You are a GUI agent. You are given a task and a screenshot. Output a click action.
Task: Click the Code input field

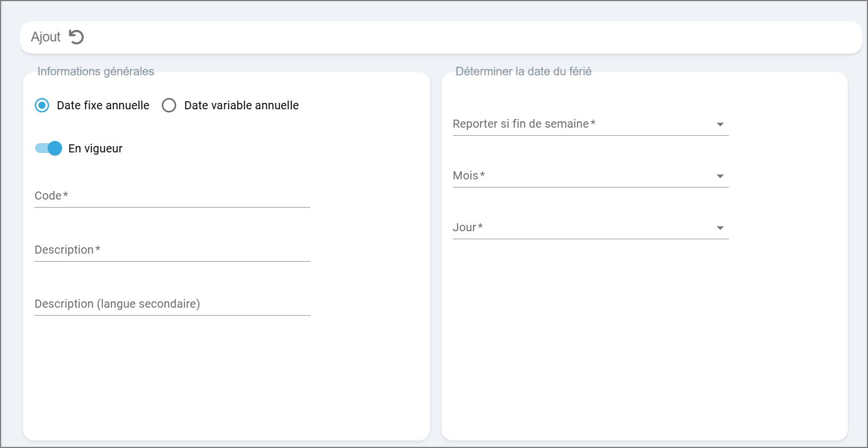(172, 196)
